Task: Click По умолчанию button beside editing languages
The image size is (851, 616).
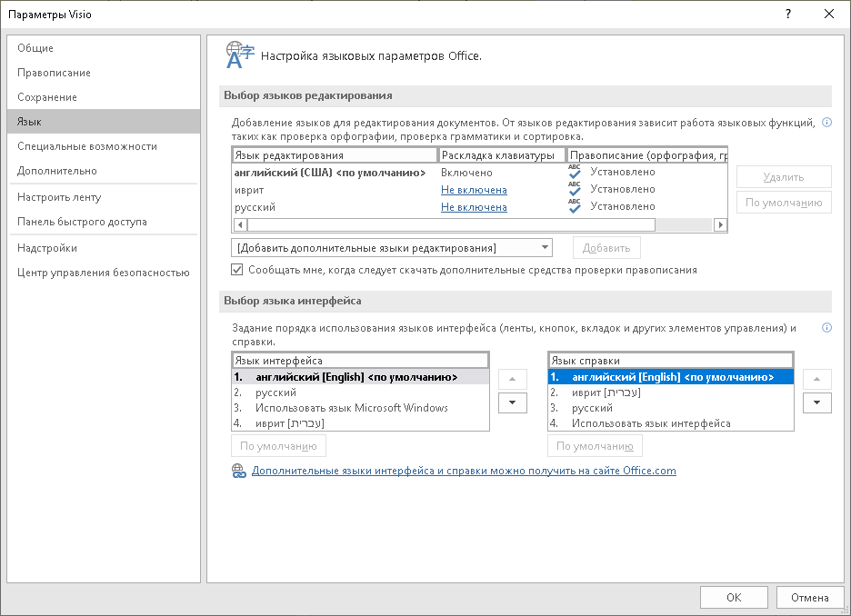Action: pos(784,203)
